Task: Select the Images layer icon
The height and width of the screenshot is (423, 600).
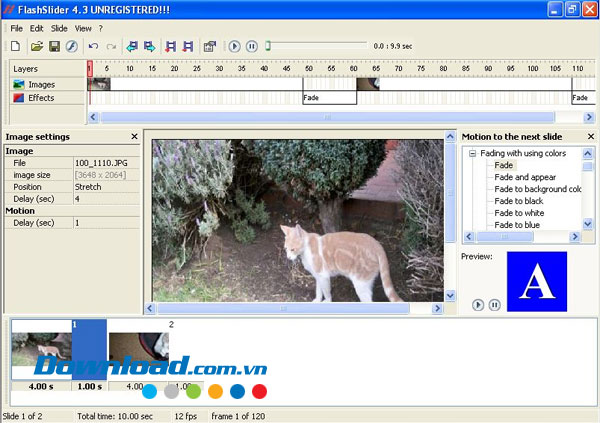Action: coord(18,84)
